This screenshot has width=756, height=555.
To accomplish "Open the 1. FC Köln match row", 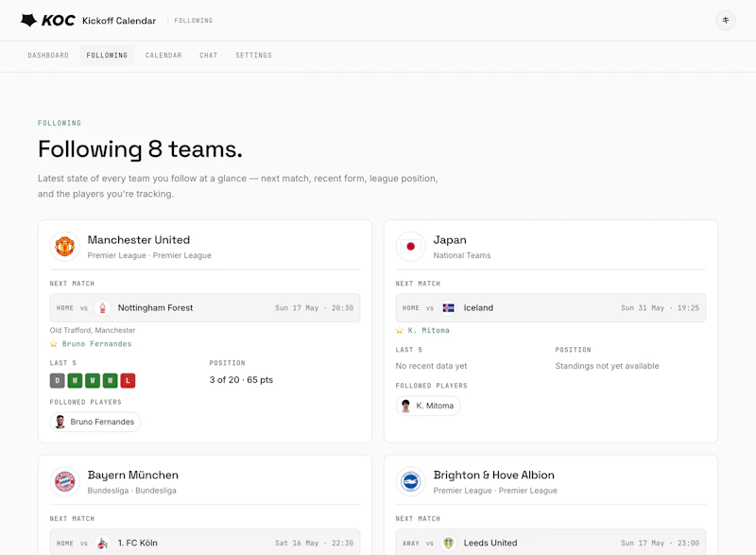I will 205,543.
